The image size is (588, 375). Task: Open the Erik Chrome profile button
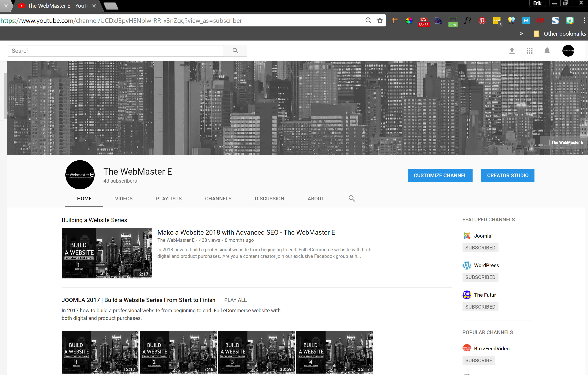coord(537,3)
